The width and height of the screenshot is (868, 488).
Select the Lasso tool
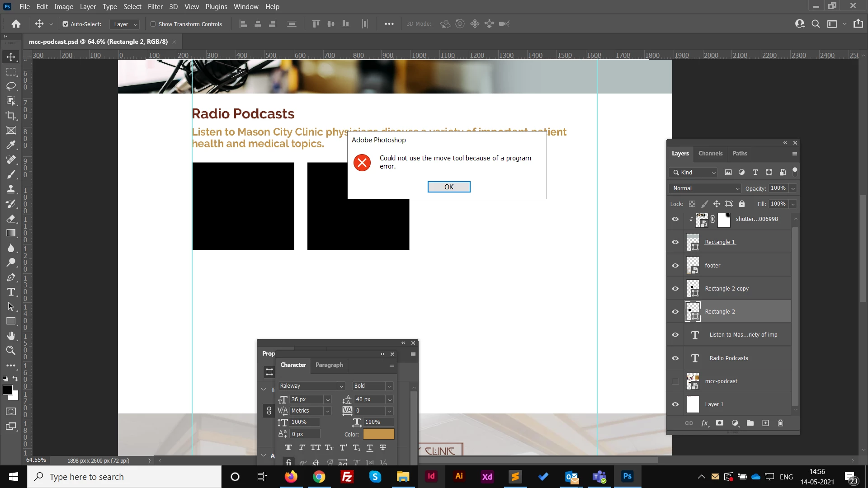point(11,86)
